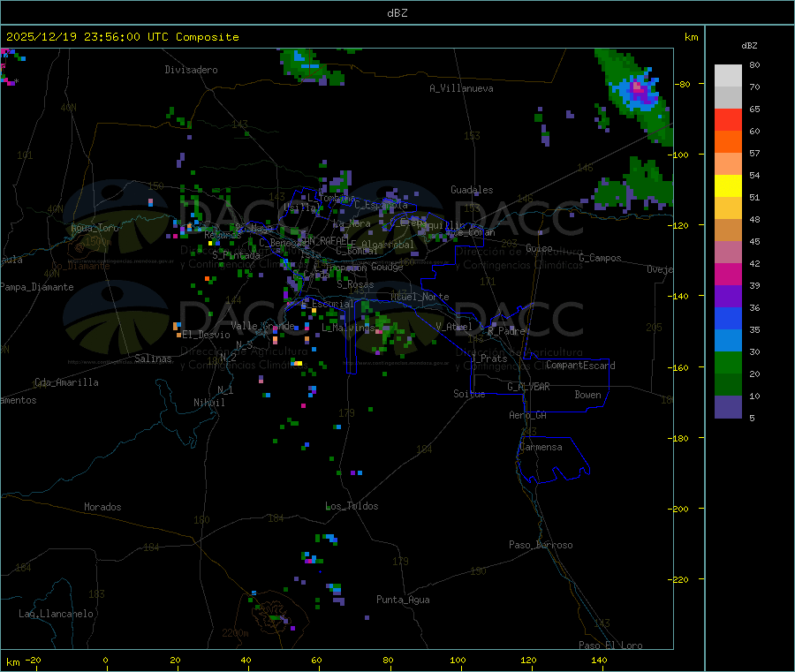Click the Aero_GA location label
Viewport: 795px width, 672px height.
pos(528,415)
